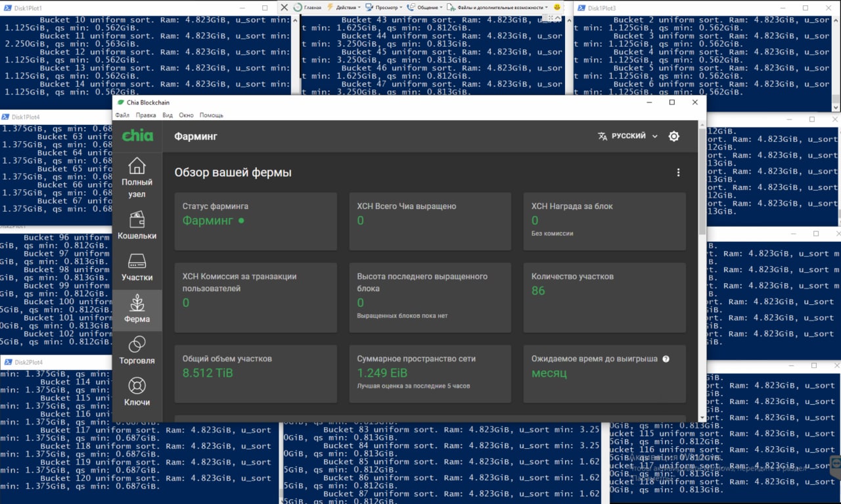
Task: Open the Ключи keys section
Action: tap(137, 392)
